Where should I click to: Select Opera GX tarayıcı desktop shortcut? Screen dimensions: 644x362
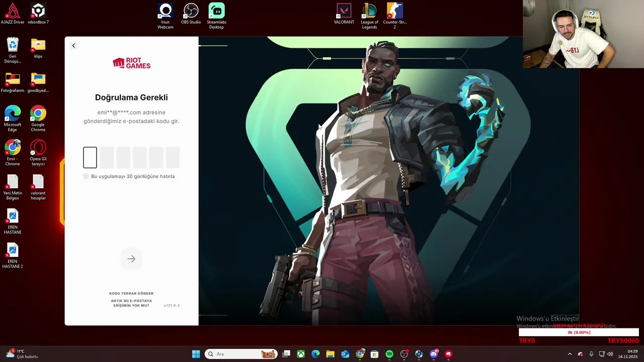click(x=38, y=153)
